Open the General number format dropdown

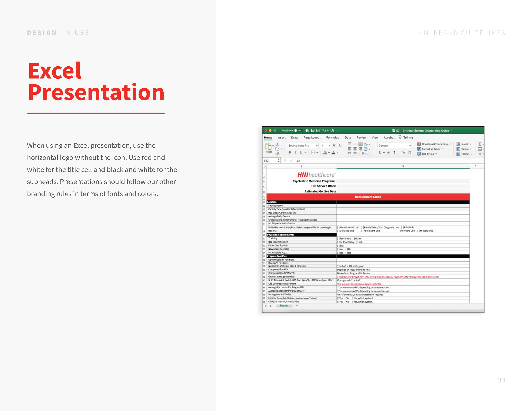(x=395, y=145)
